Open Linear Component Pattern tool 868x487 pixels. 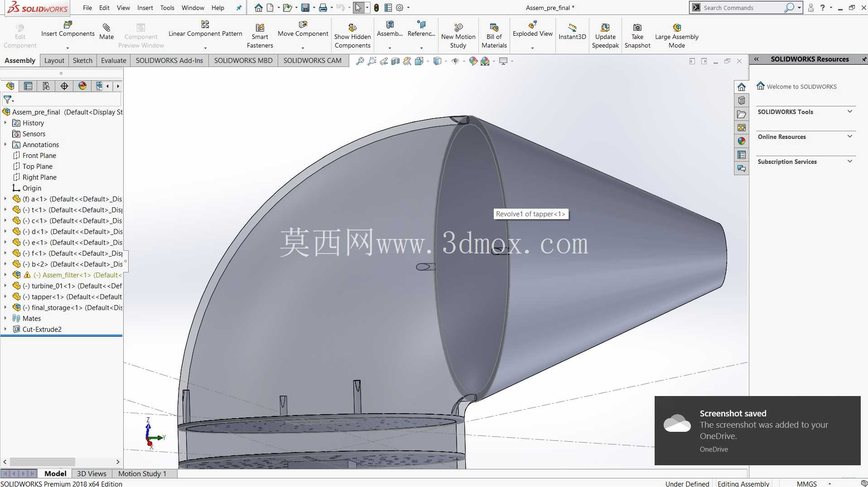pos(205,29)
